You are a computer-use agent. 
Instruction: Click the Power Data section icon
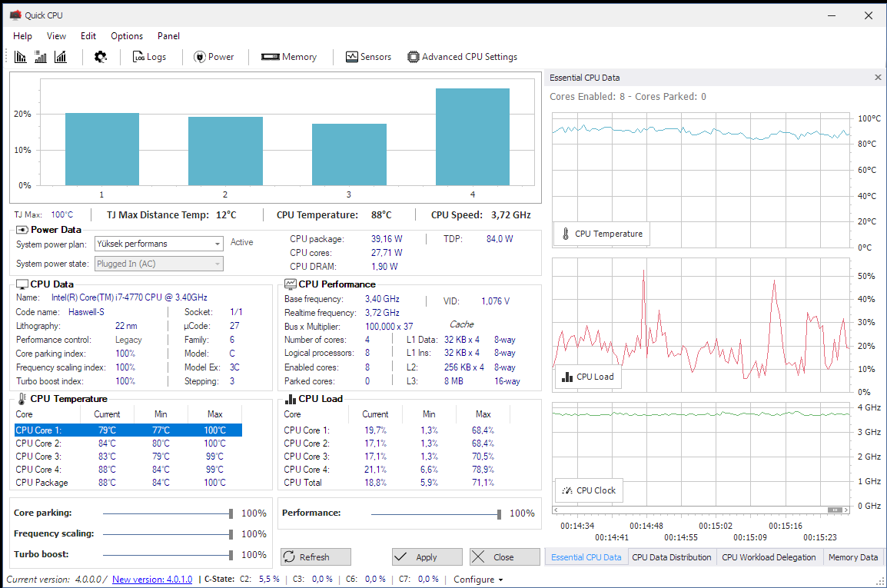pos(22,230)
